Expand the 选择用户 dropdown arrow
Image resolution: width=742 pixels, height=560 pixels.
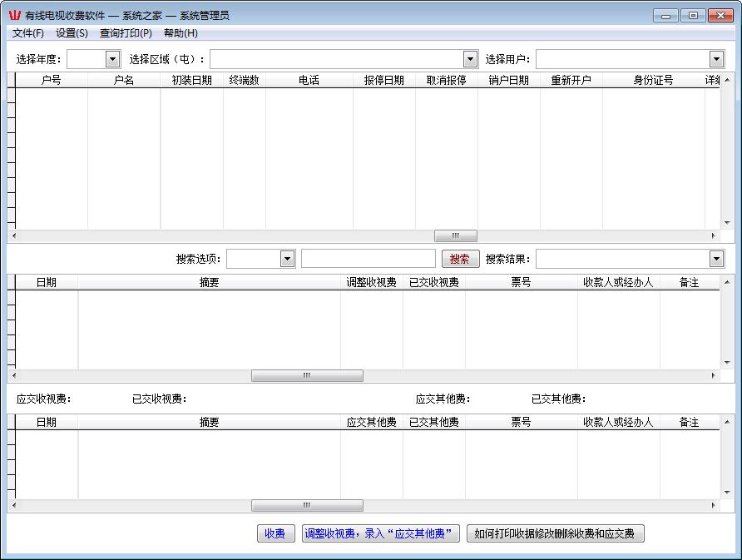[716, 60]
